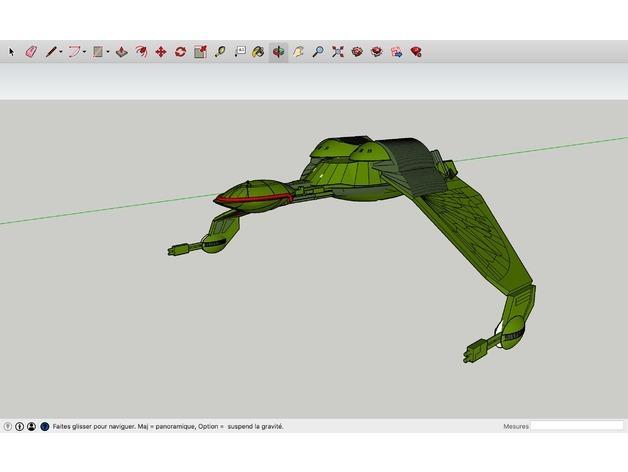The height and width of the screenshot is (472, 628).
Task: Open the 3D Warehouse icon
Action: tap(357, 52)
